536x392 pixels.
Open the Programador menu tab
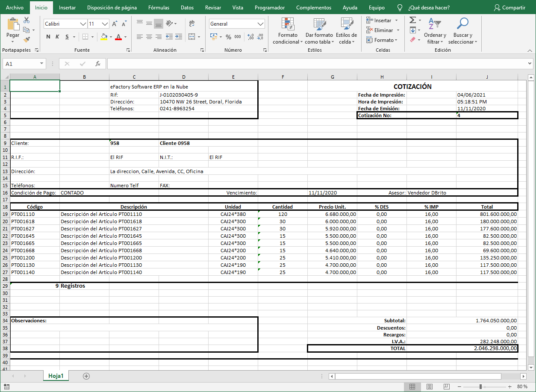point(269,7)
